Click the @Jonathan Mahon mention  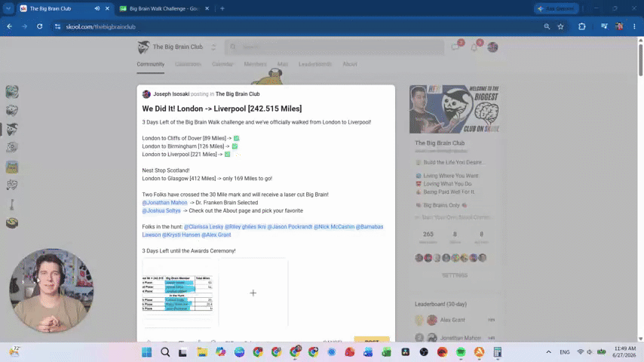164,203
